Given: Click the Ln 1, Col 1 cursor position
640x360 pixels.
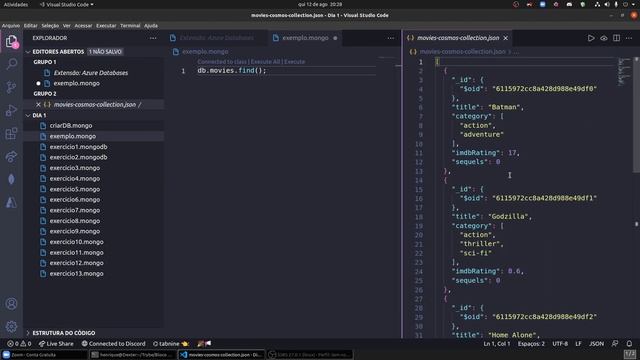Looking at the screenshot, I should [x=497, y=344].
